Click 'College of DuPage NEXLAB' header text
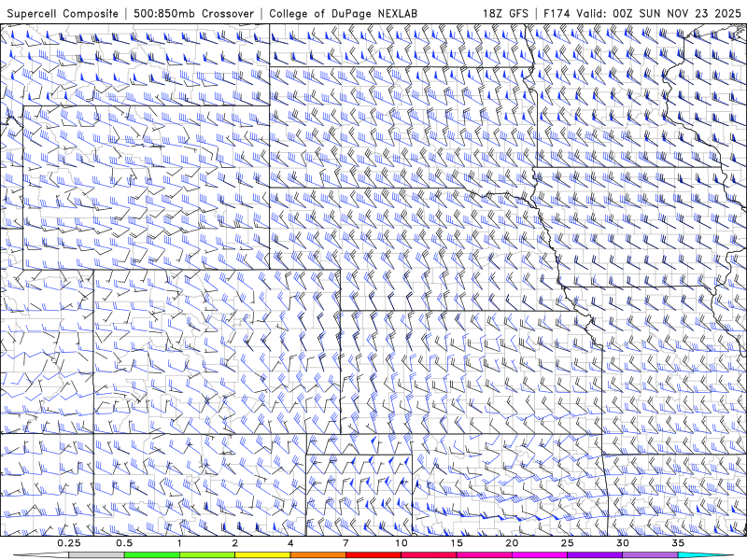The width and height of the screenshot is (747, 560). pos(343,13)
